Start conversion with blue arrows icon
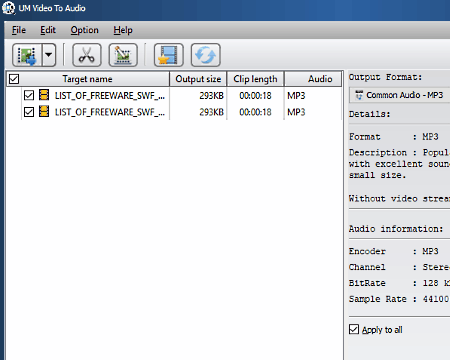 205,55
